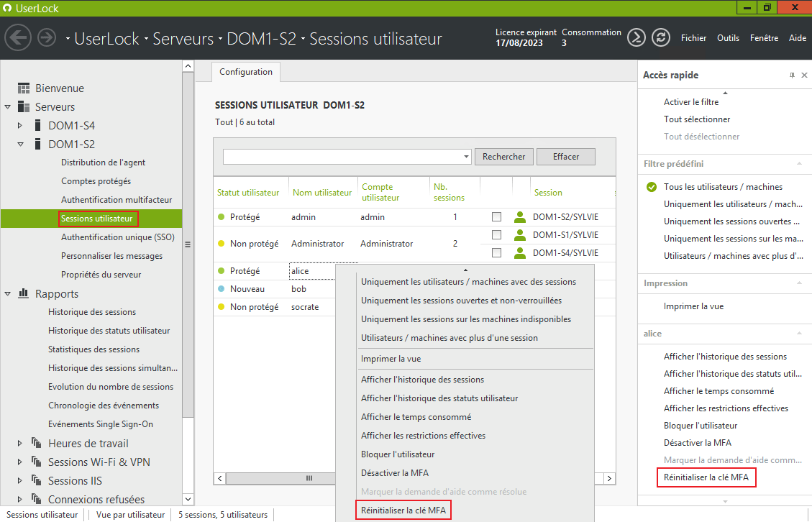
Task: Open the Outils menu
Action: pyautogui.click(x=728, y=38)
